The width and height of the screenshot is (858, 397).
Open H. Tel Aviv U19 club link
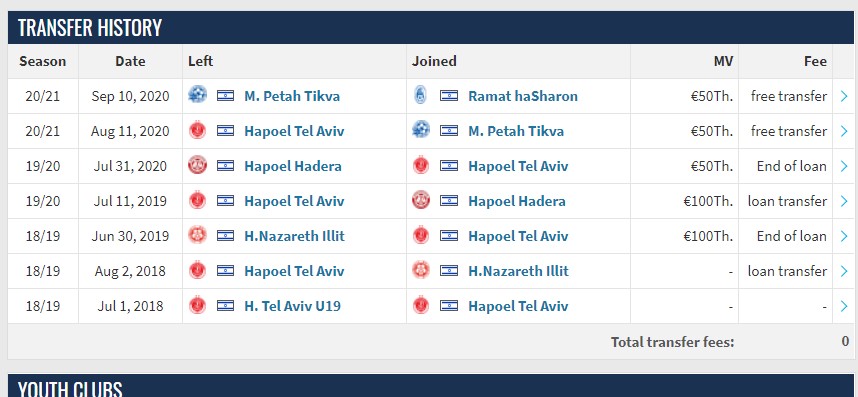pos(292,306)
